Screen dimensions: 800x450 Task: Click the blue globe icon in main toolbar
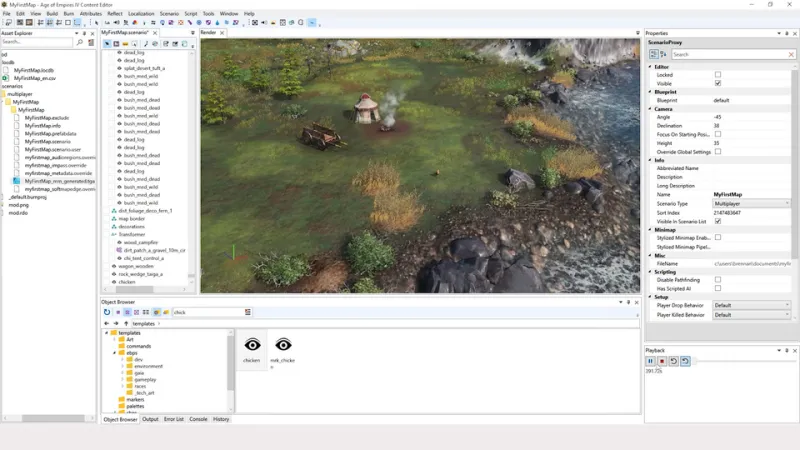click(199, 22)
